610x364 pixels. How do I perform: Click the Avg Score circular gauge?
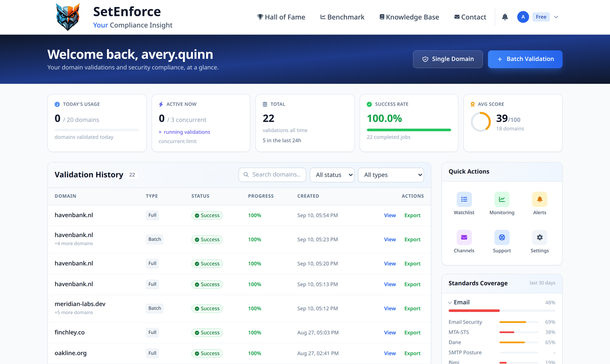pyautogui.click(x=481, y=122)
